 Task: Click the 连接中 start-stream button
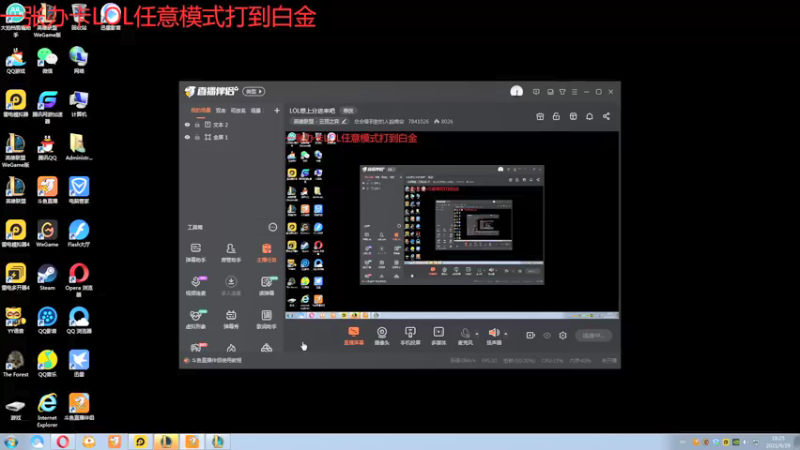593,335
